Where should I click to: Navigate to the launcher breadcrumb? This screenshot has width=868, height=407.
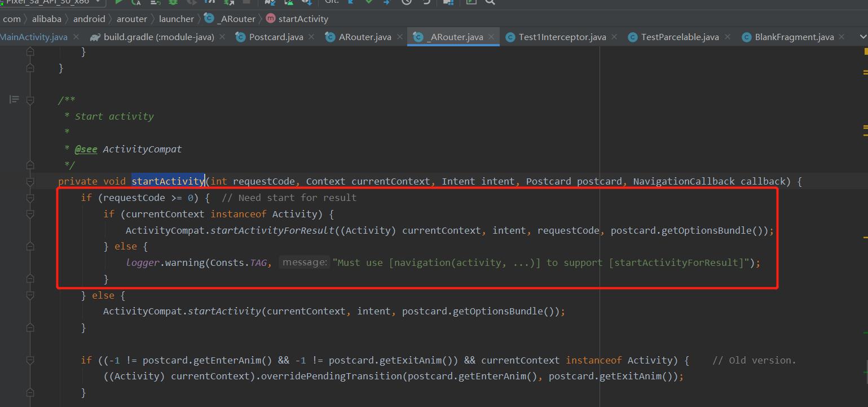(177, 19)
